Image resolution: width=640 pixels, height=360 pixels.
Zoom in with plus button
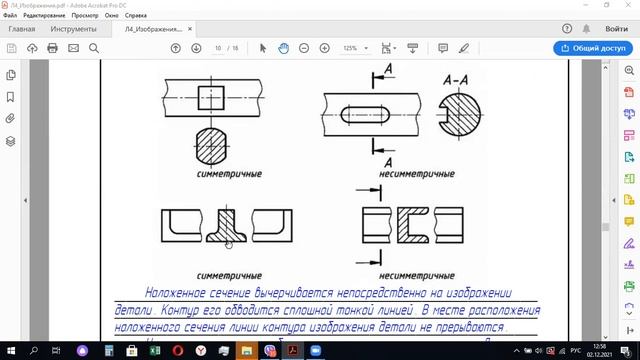coord(324,48)
